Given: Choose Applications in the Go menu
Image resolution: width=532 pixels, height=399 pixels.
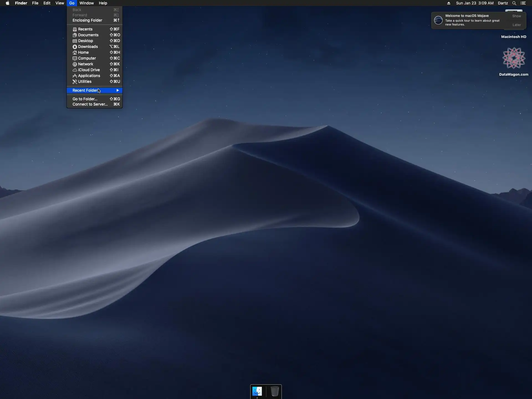Looking at the screenshot, I should (89, 76).
